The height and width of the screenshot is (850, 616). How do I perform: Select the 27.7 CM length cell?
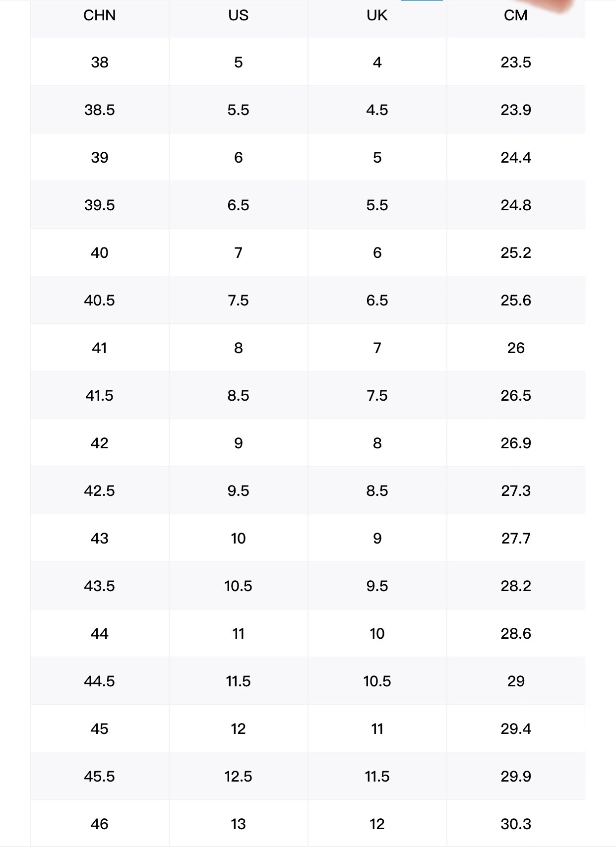[x=516, y=538]
